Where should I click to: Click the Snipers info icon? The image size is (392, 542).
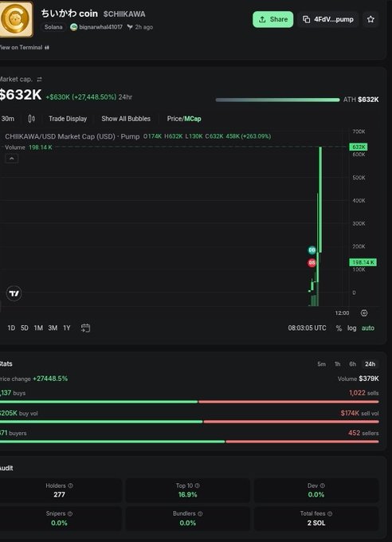tap(70, 513)
